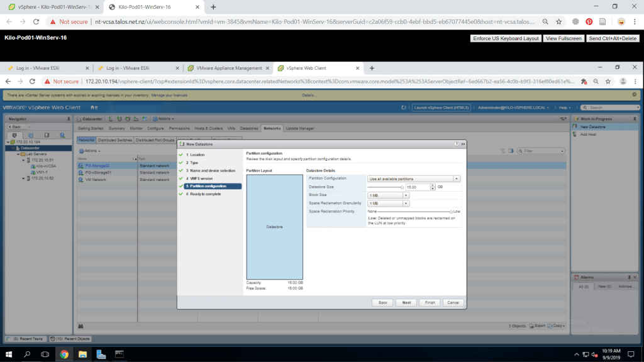
Task: Open the help icon in New Datastore dialog
Action: (x=456, y=144)
